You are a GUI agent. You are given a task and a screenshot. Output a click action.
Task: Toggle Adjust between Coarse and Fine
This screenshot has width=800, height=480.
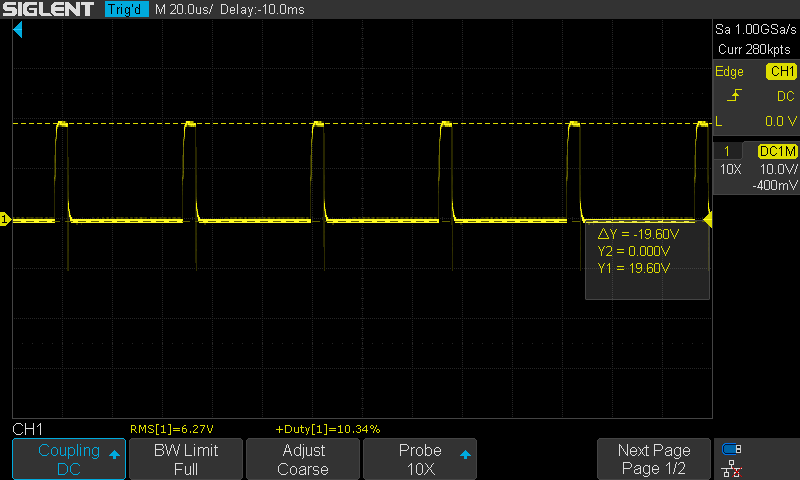302,459
